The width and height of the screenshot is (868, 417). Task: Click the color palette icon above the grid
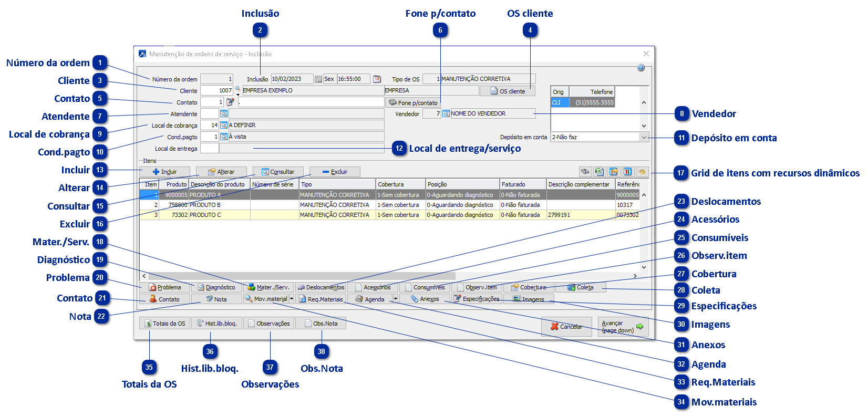pyautogui.click(x=642, y=172)
